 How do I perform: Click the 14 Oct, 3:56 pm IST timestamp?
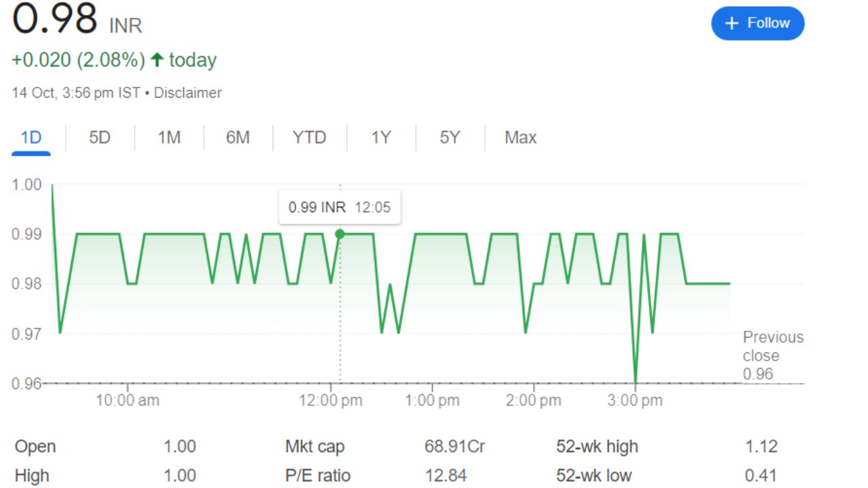pyautogui.click(x=76, y=93)
